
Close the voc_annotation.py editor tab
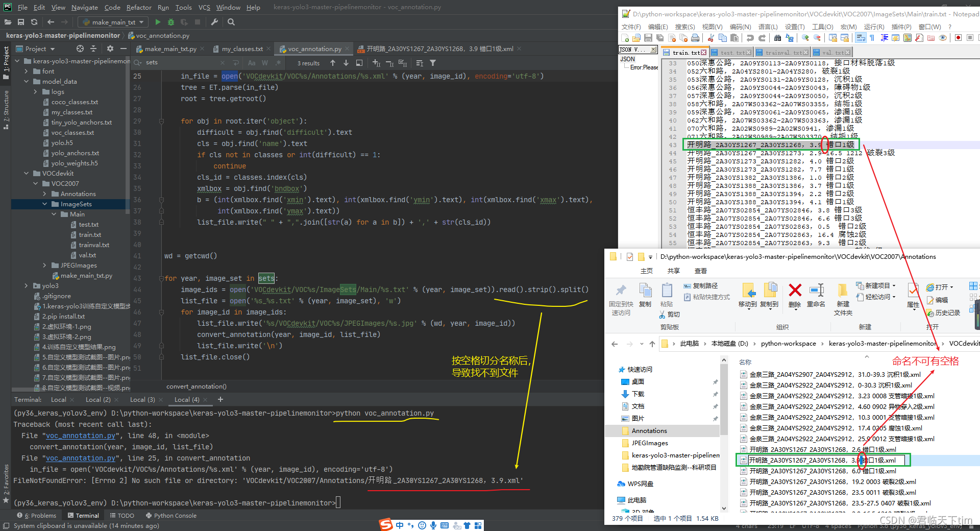tap(348, 49)
